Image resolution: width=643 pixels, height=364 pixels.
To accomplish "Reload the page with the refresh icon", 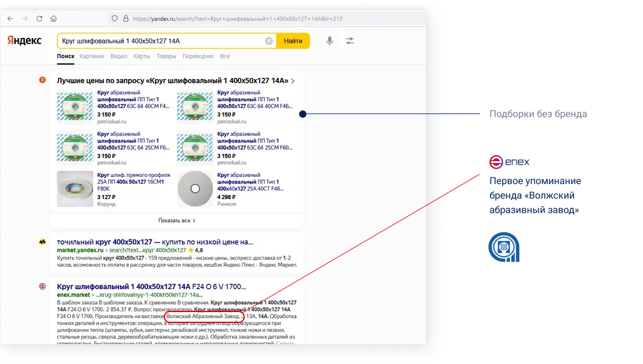I will coord(39,19).
